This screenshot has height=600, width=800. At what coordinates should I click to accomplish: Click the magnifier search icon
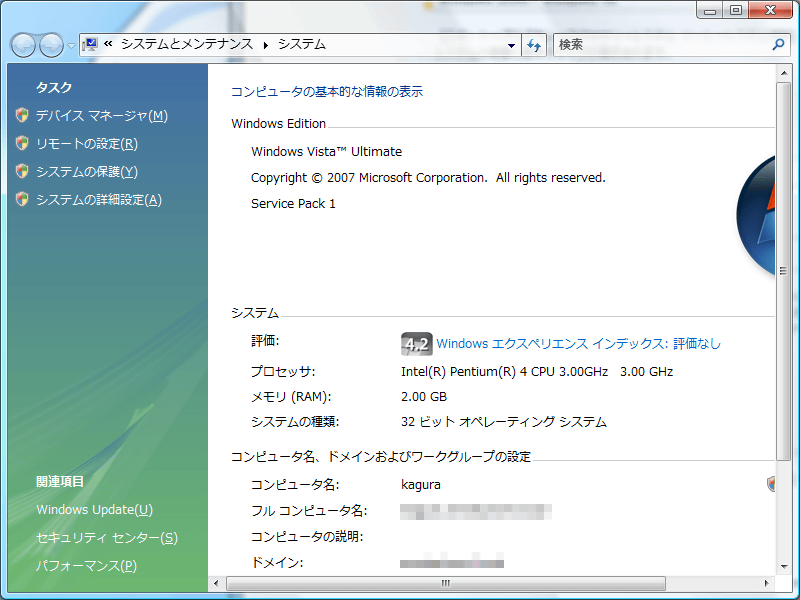click(x=779, y=44)
